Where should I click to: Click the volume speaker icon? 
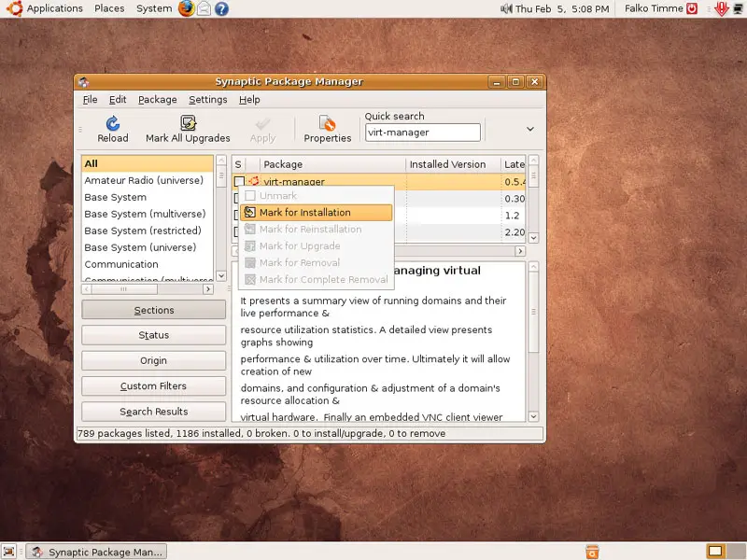(x=506, y=8)
